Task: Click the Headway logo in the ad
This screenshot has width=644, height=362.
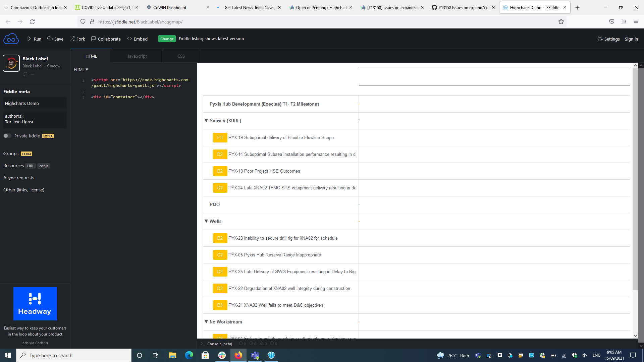Action: pos(35,303)
